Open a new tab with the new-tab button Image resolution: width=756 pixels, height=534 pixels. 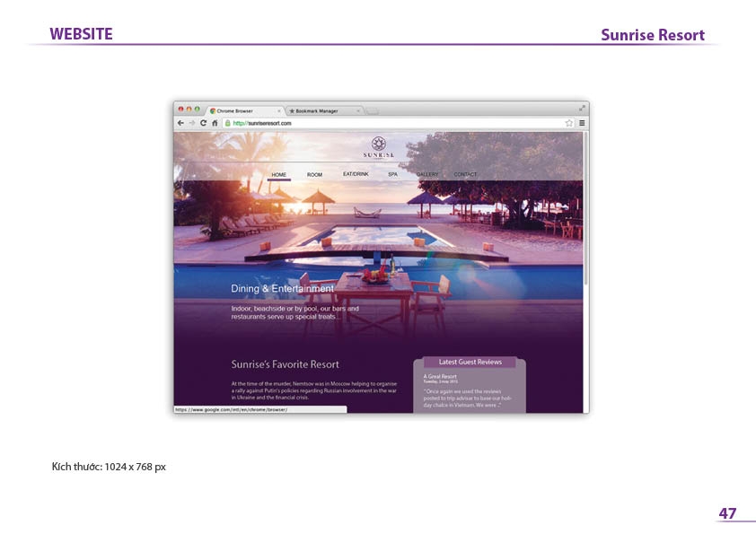tap(373, 111)
